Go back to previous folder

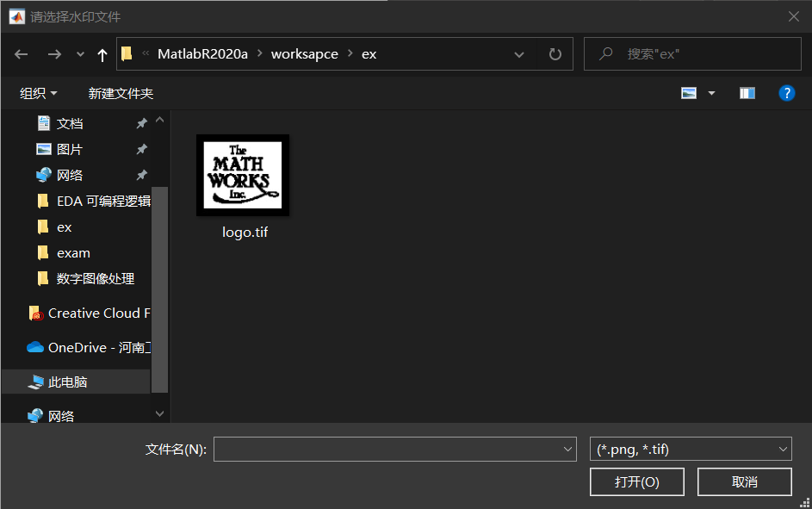[x=22, y=54]
